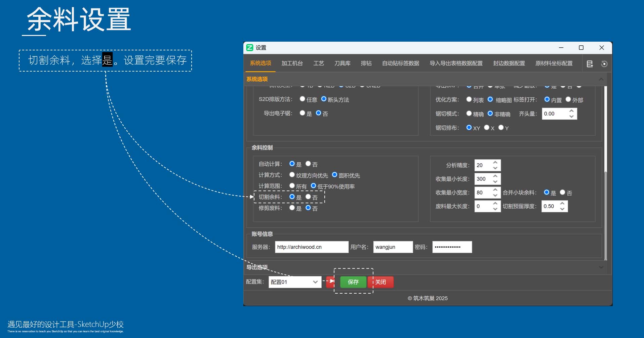The width and height of the screenshot is (644, 338).
Task: Expand the 导出选项 section
Action: coord(601,267)
